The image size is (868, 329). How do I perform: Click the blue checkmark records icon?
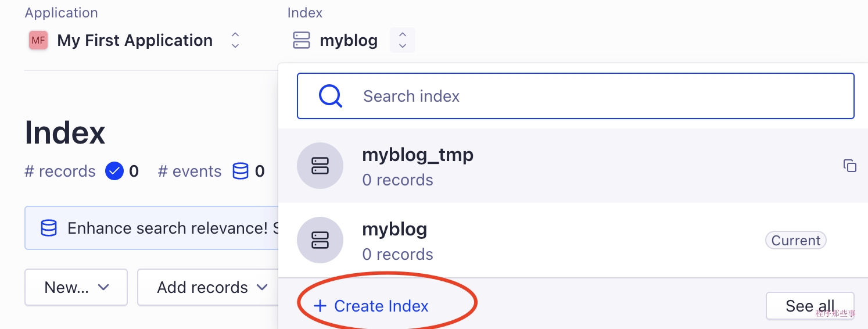coord(114,171)
